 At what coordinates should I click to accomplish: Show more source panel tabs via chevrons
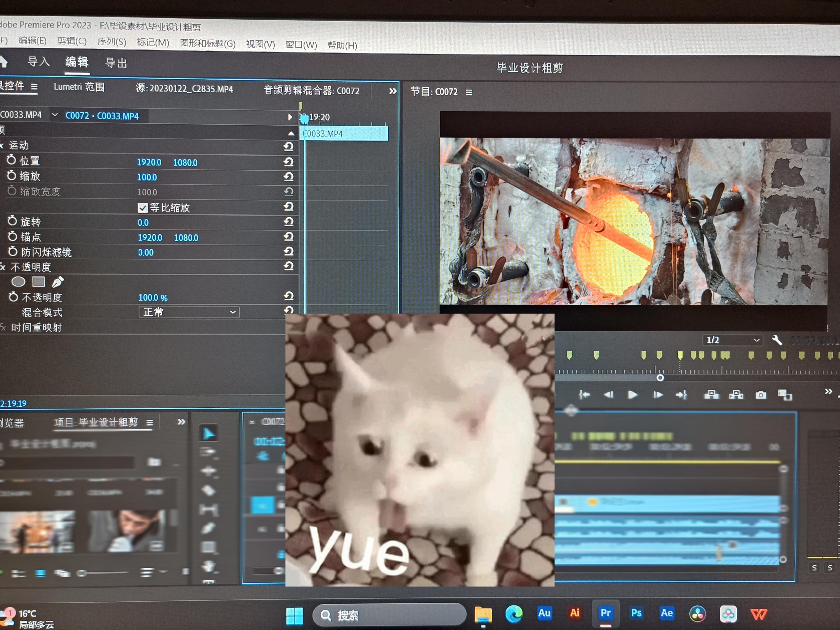click(x=393, y=91)
